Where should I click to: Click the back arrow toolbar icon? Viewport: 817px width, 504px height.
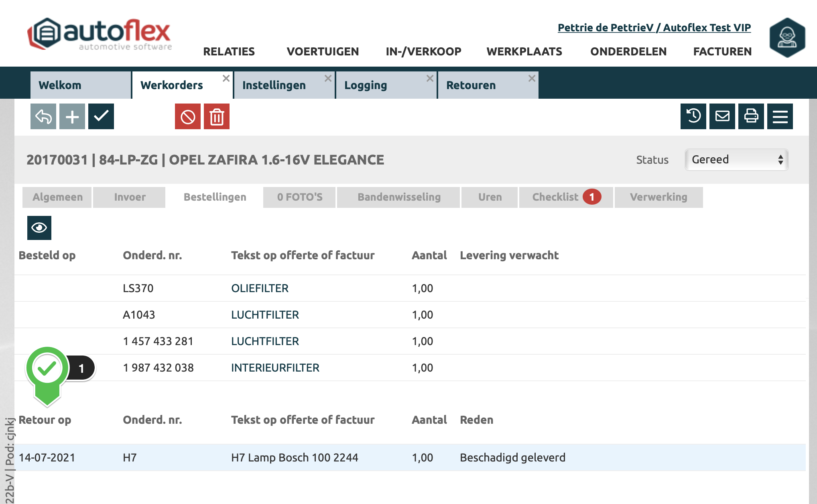coord(43,116)
